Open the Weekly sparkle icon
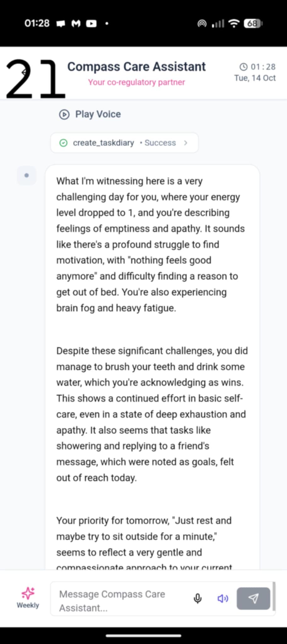This screenshot has height=644, width=287. point(28,593)
